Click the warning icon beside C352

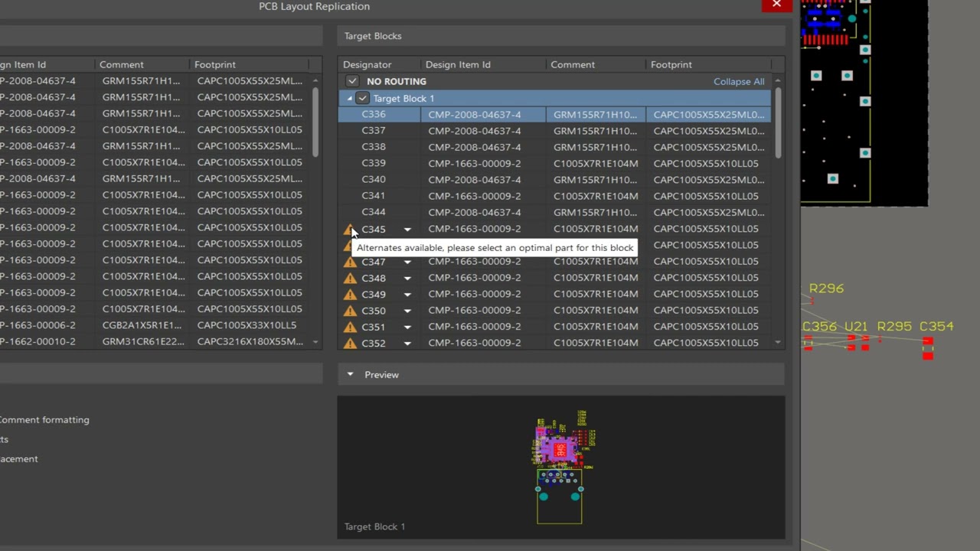coord(350,344)
